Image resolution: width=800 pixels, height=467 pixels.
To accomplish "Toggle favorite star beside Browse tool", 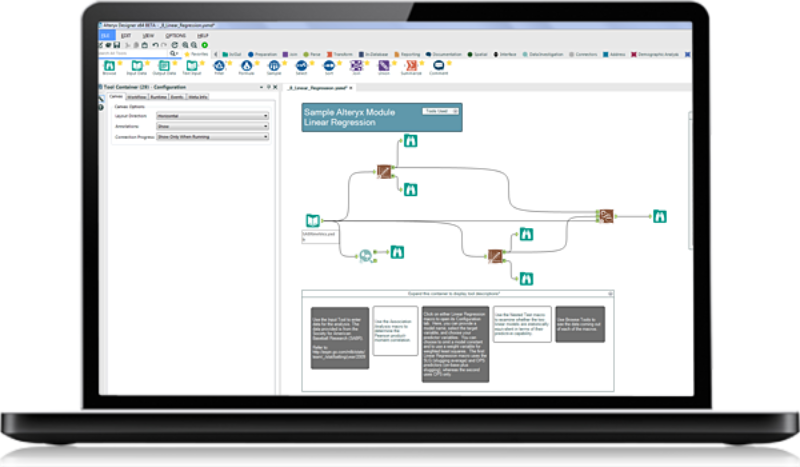I will click(x=120, y=63).
